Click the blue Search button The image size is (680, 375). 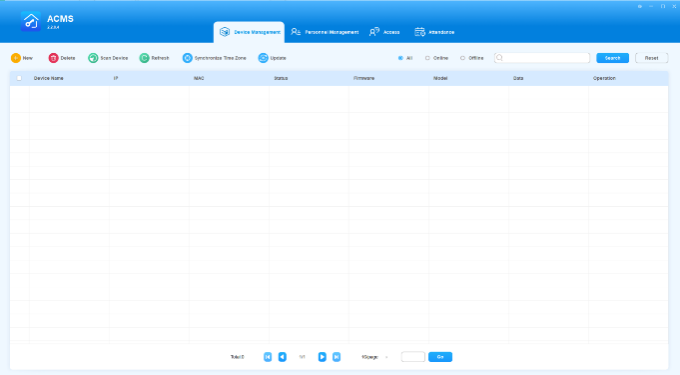(x=612, y=58)
